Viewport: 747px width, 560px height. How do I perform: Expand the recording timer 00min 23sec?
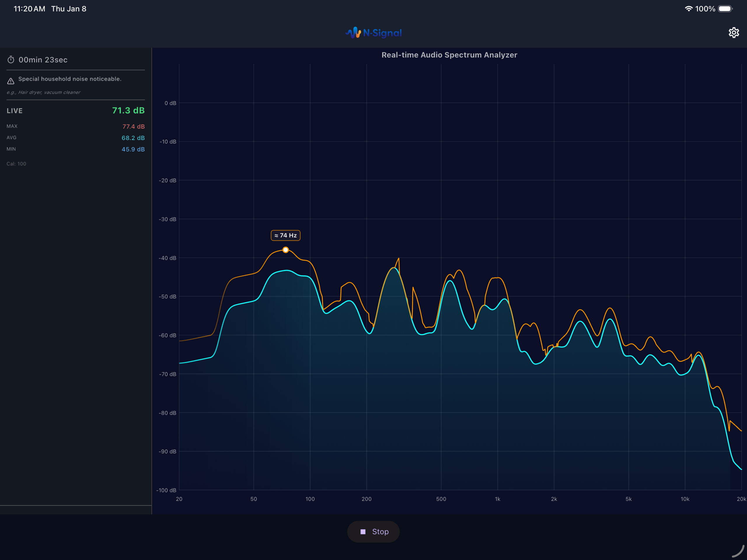click(43, 60)
